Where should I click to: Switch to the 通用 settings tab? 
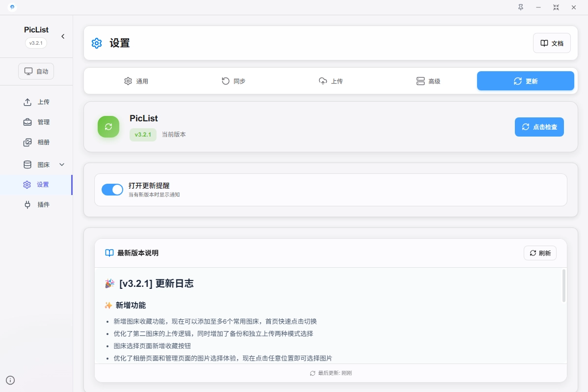(136, 81)
